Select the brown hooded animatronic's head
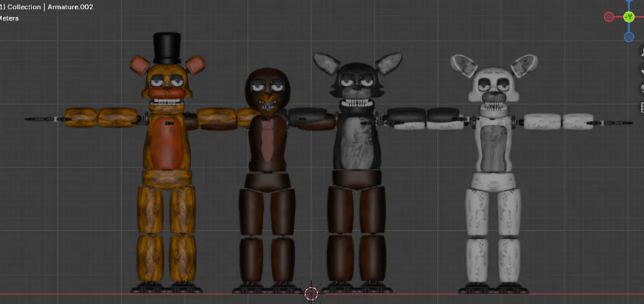This screenshot has width=644, height=304. pos(268,92)
